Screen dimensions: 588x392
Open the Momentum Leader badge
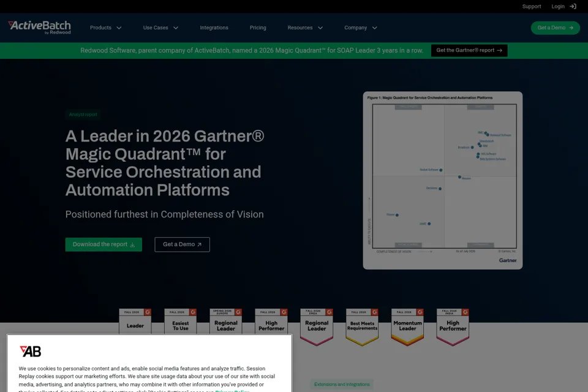point(407,326)
